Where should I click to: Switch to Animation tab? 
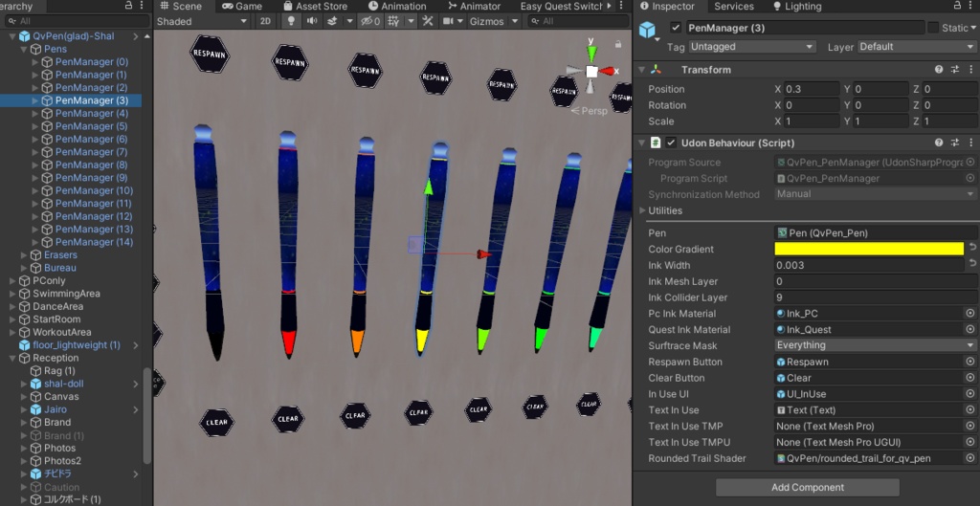tap(397, 7)
